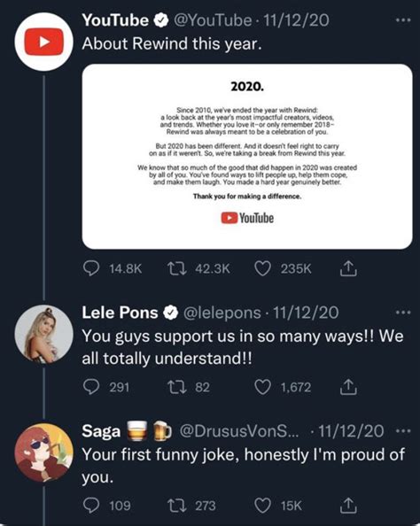Open the @YouTube profile handle
Image resolution: width=420 pixels, height=526 pixels.
pos(213,20)
